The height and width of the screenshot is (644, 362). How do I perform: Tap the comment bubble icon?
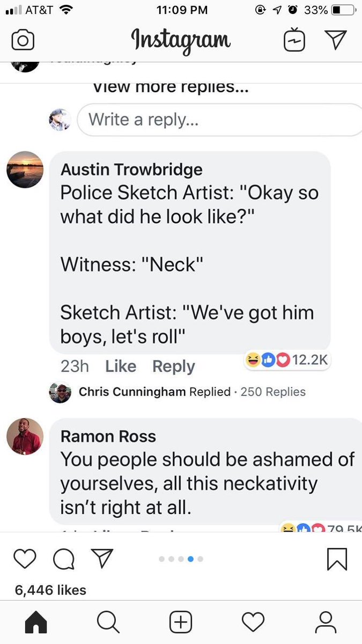click(63, 559)
